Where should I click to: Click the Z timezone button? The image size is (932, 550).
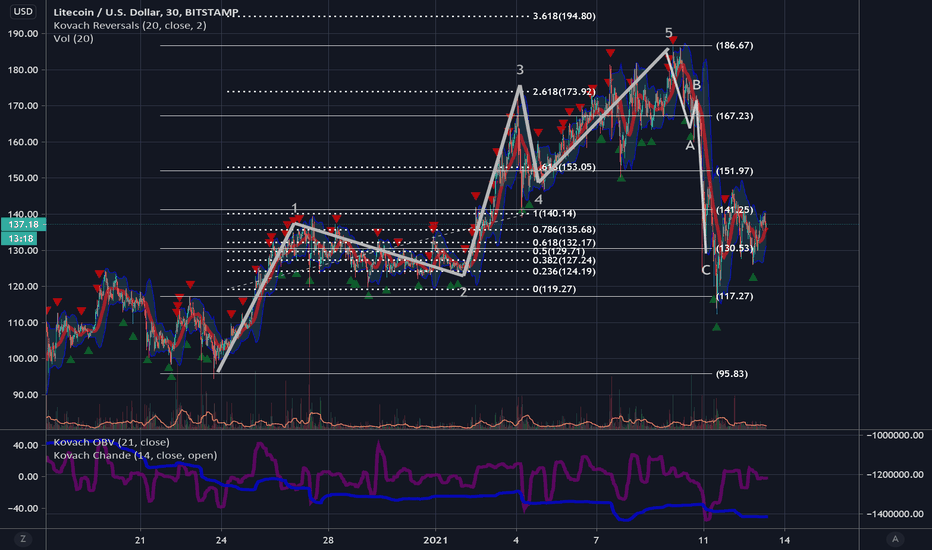tap(23, 539)
